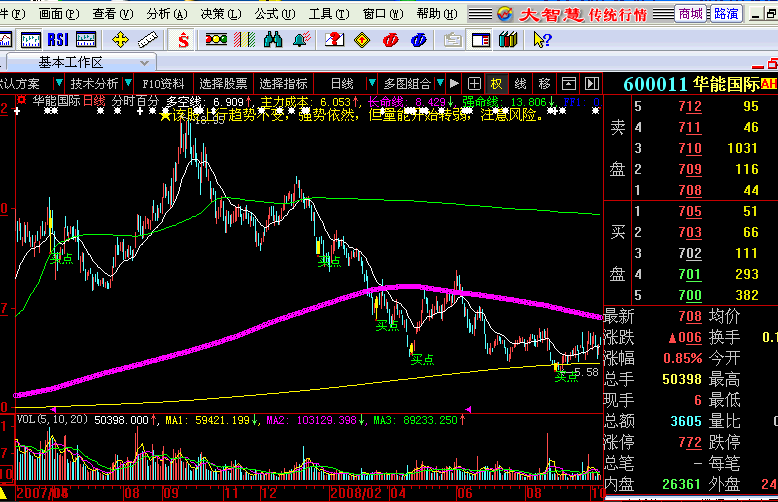Click the 商城 button
778x502 pixels.
pos(691,14)
